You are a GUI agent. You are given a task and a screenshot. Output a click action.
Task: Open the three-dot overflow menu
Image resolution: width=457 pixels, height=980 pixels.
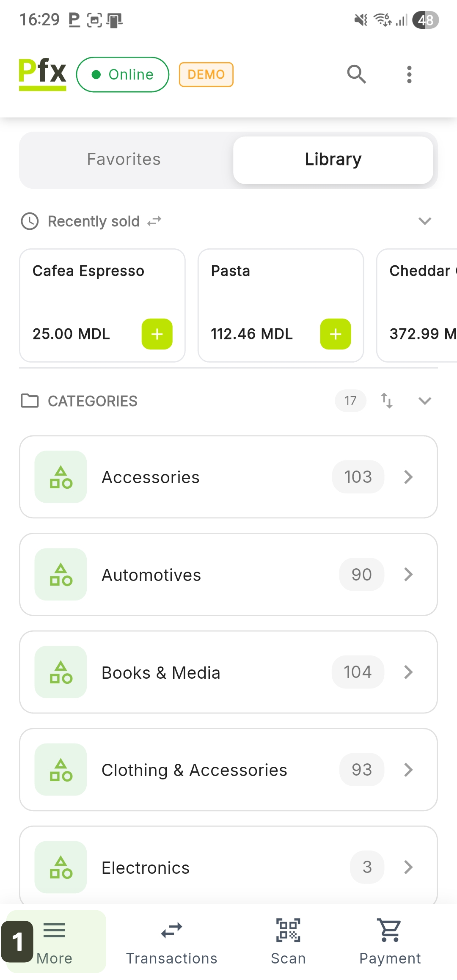(409, 74)
